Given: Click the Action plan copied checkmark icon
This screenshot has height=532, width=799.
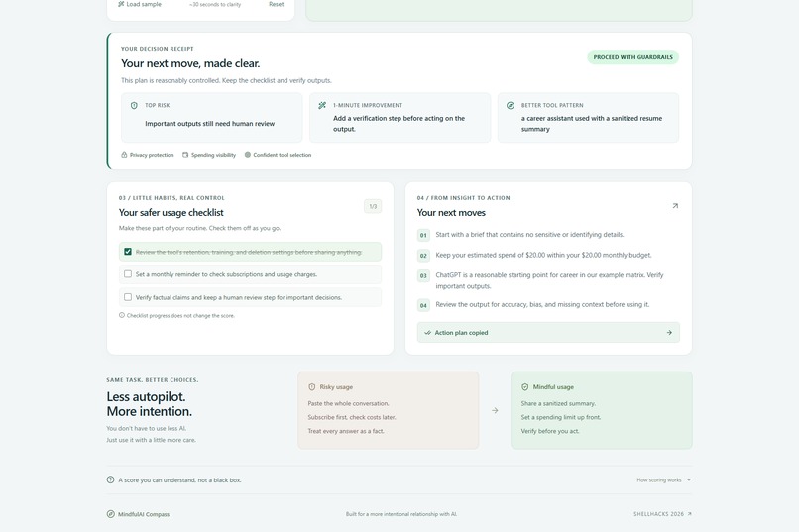Looking at the screenshot, I should tap(427, 333).
